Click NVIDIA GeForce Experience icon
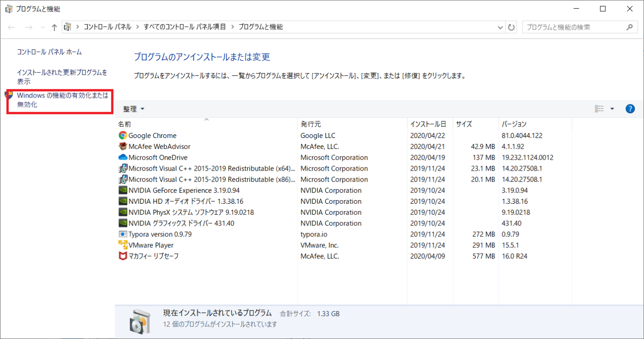 click(123, 190)
